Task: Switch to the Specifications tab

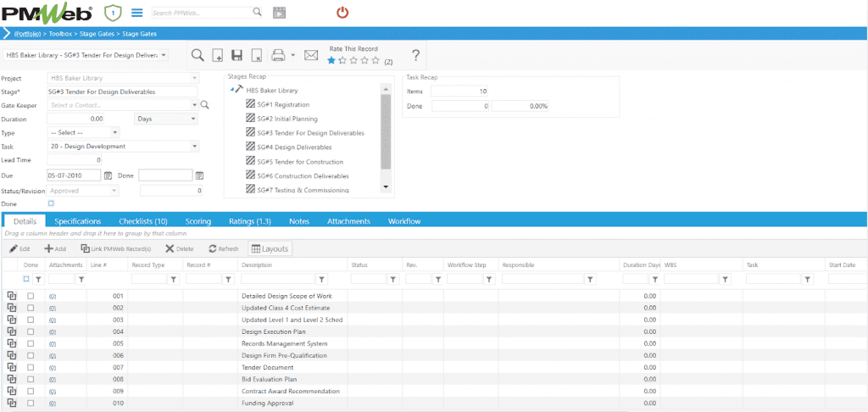Action: [x=78, y=221]
